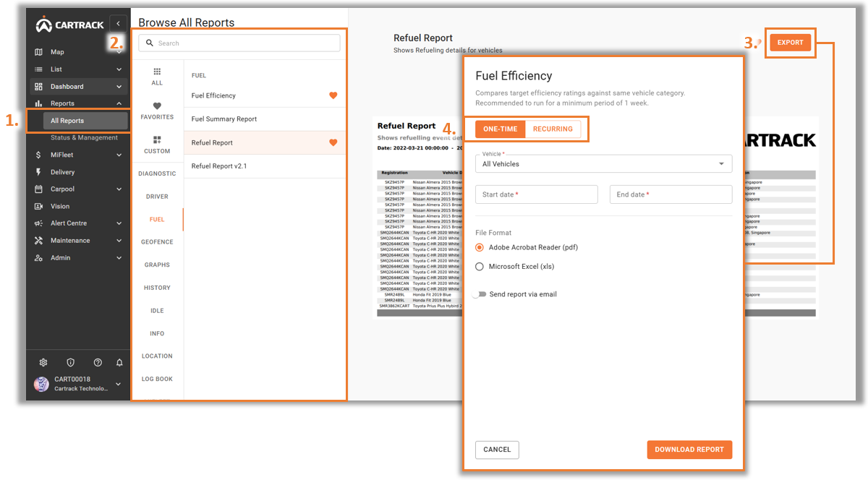Select the HISTORY category
Image resolution: width=868 pixels, height=480 pixels.
[x=157, y=288]
